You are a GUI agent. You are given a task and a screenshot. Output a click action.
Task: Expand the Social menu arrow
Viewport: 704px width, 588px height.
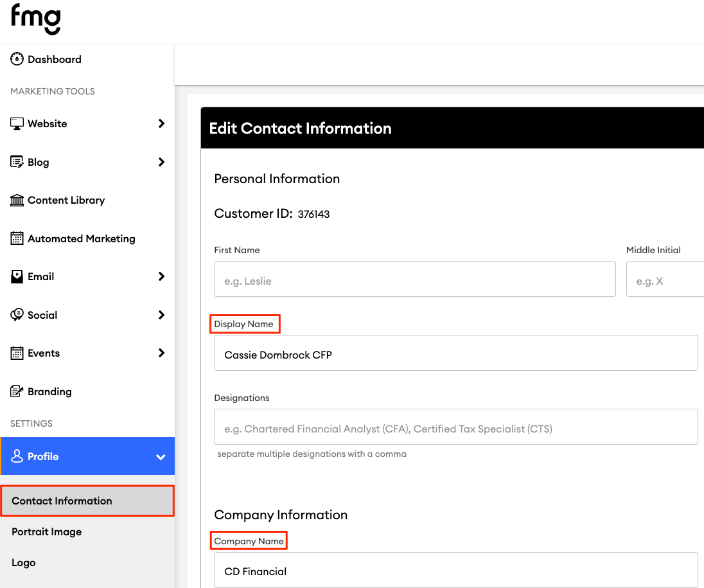coord(161,315)
